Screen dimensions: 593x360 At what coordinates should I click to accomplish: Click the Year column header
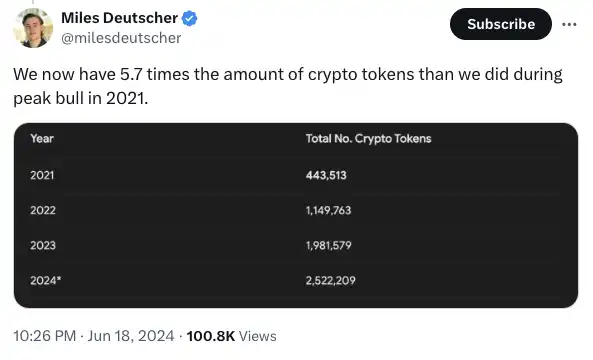click(x=42, y=138)
